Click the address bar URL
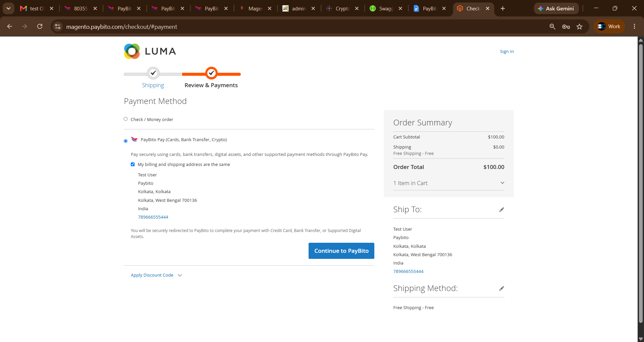This screenshot has width=644, height=342. pos(121,27)
